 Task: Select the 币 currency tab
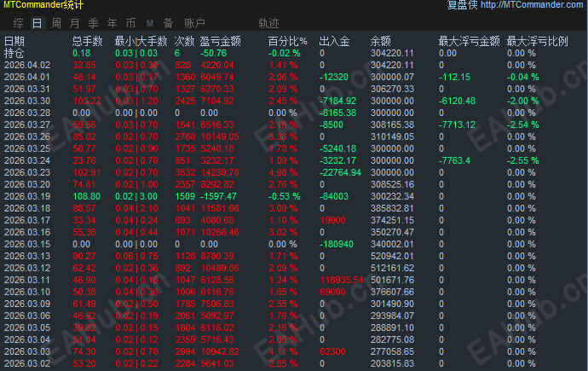point(131,23)
